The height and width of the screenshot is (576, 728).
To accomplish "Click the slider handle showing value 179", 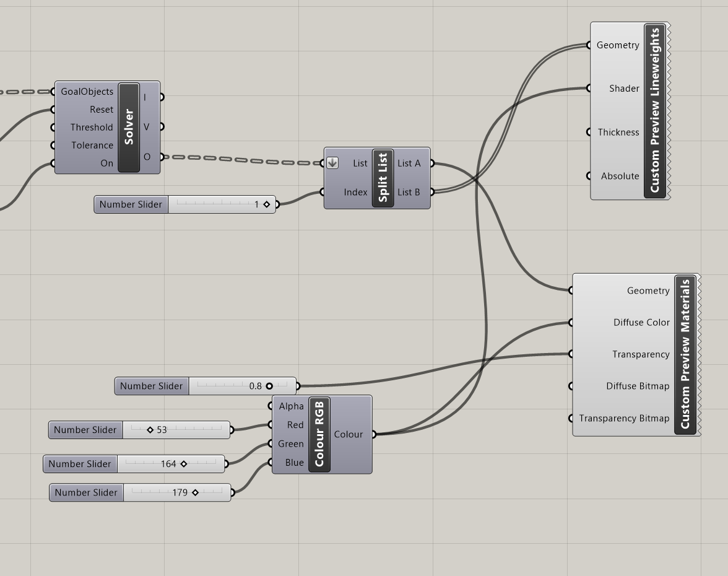I will pyautogui.click(x=195, y=493).
